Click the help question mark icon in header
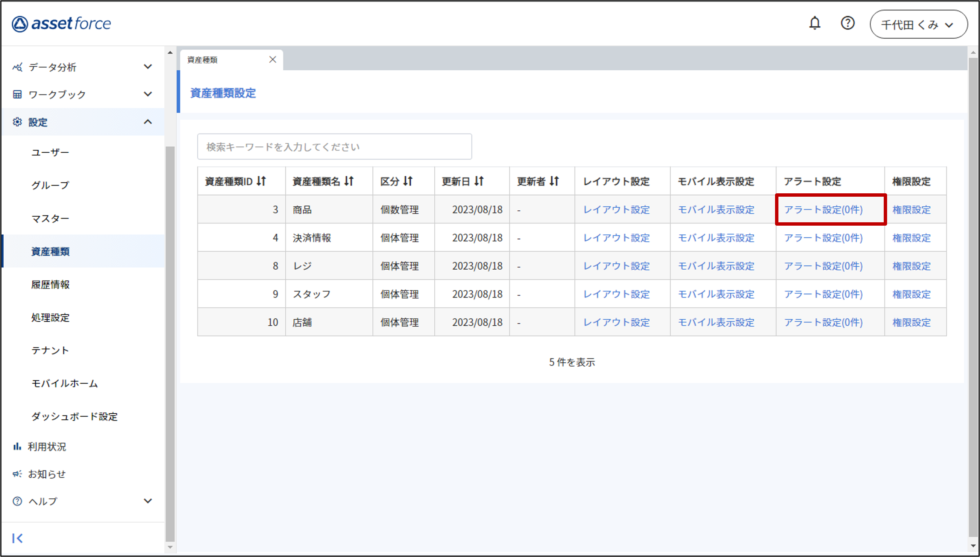The image size is (980, 557). click(x=847, y=23)
